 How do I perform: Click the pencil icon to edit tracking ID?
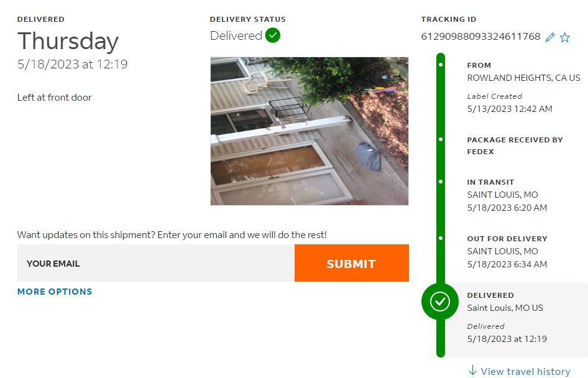click(549, 37)
